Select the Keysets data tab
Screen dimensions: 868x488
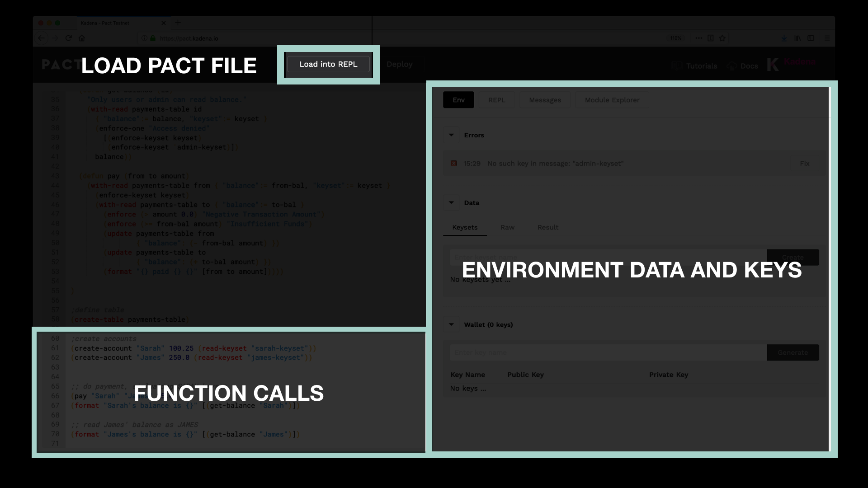[465, 227]
